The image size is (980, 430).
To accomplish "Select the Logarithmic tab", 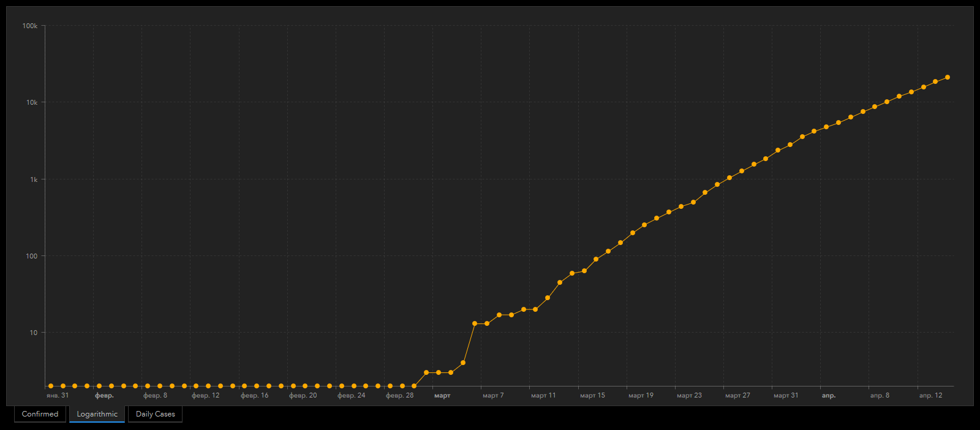I will click(x=97, y=414).
